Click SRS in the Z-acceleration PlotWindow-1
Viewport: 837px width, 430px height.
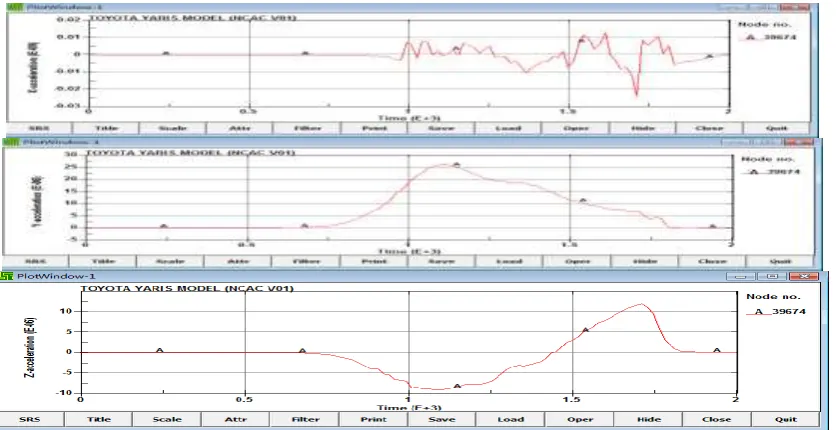(30, 419)
